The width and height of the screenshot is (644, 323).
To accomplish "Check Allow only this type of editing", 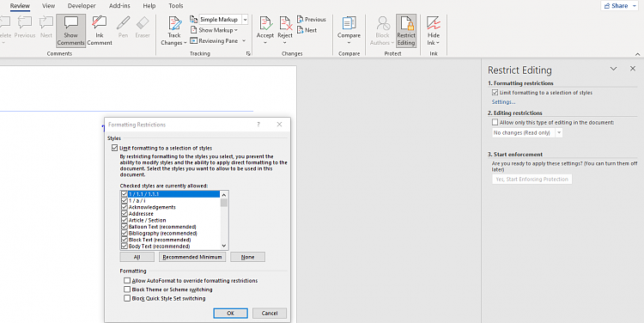I will tap(495, 122).
